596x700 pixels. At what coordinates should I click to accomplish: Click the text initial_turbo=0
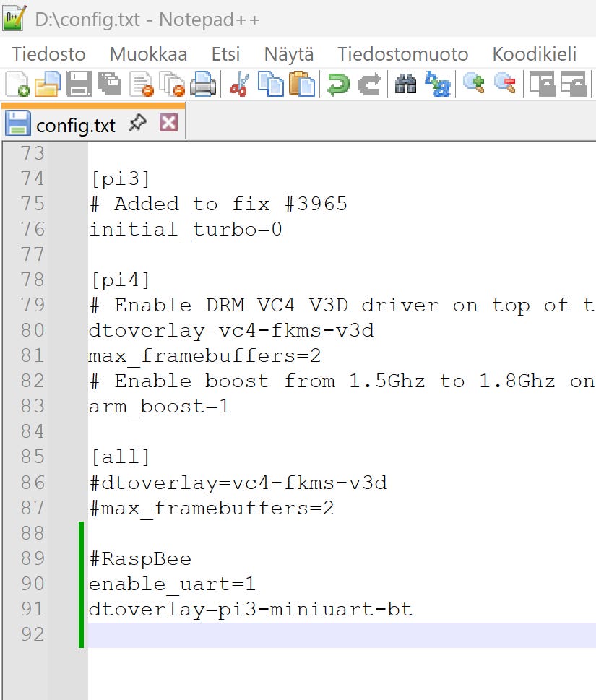point(185,230)
